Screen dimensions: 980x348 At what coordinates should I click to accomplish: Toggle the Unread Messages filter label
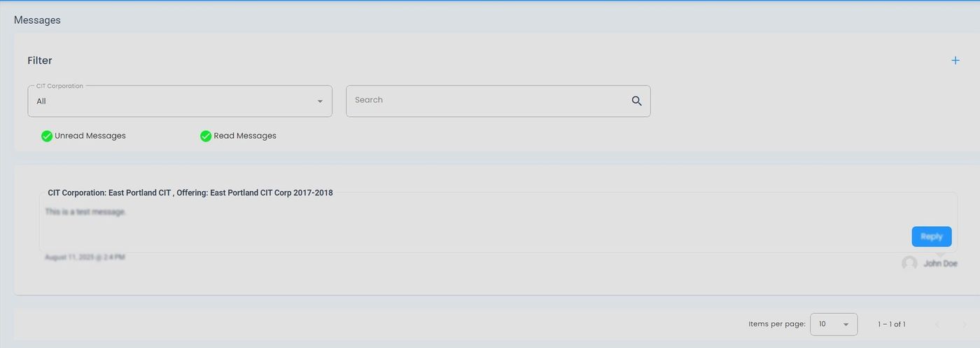tap(90, 136)
